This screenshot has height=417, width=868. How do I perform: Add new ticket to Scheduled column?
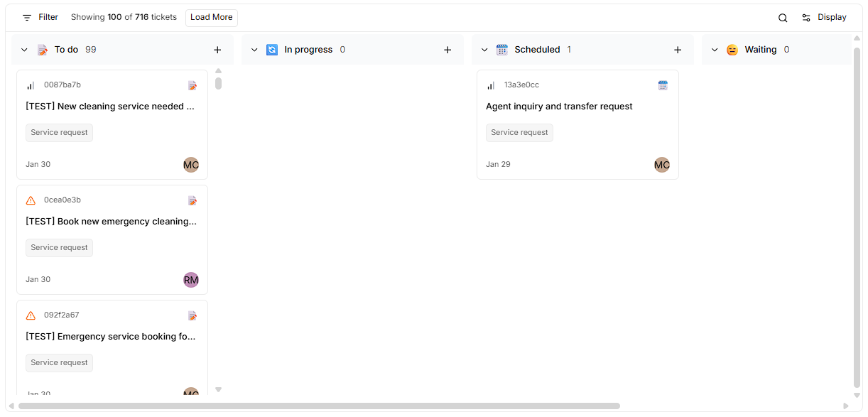pos(678,50)
